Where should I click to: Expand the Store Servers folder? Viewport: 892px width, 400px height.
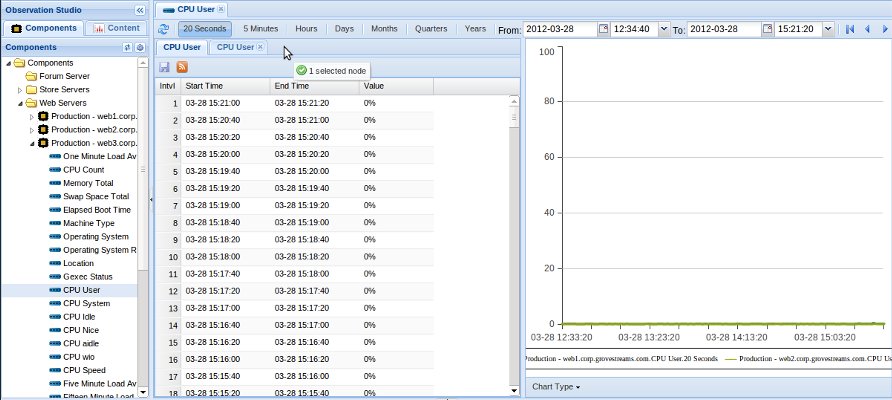point(19,89)
